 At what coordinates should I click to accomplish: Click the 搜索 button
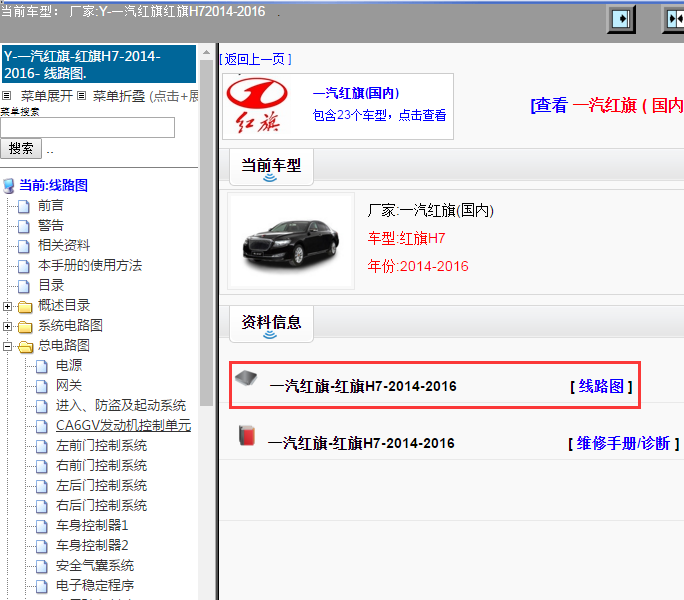coord(21,148)
